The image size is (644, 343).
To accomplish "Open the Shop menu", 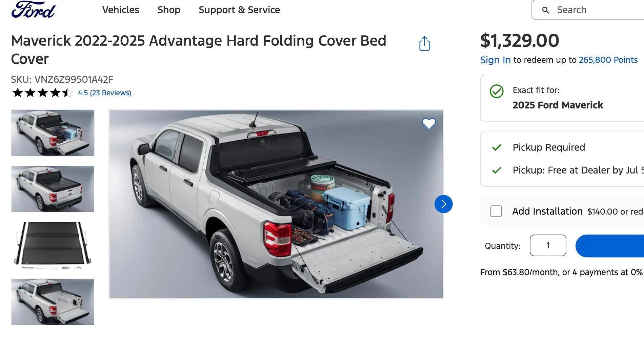I will (169, 10).
